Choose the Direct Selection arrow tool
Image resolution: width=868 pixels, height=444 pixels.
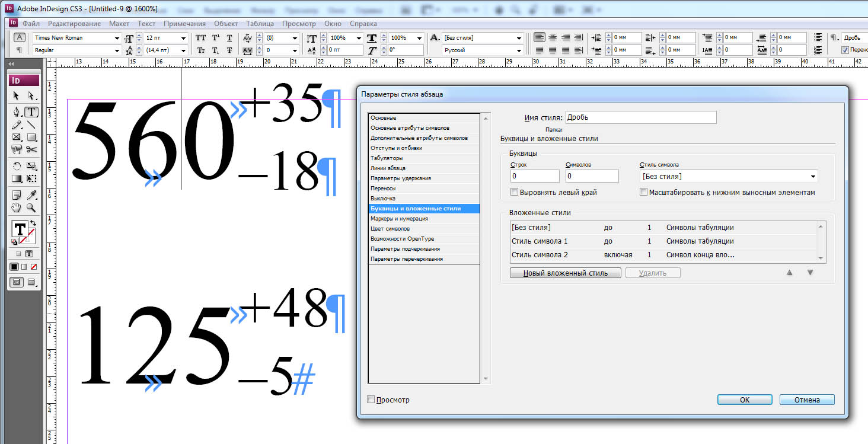pyautogui.click(x=31, y=95)
